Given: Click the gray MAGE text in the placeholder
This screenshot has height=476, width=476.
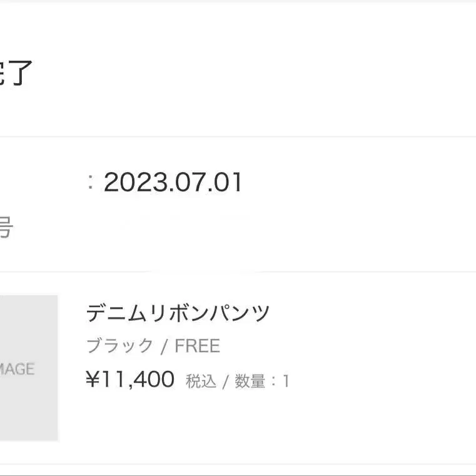Looking at the screenshot, I should point(17,369).
